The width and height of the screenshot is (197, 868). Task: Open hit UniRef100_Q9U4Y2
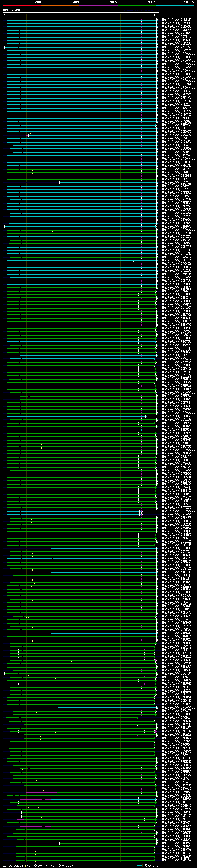point(177,558)
